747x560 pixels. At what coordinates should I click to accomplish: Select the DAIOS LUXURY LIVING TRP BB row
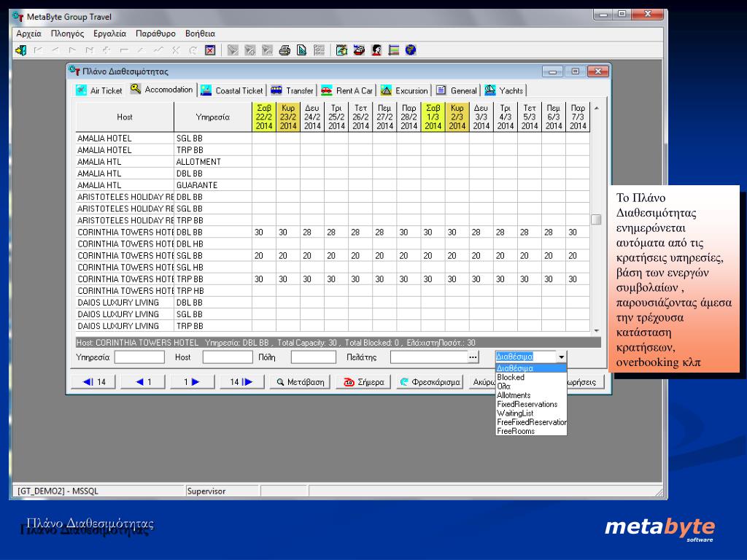[x=333, y=326]
